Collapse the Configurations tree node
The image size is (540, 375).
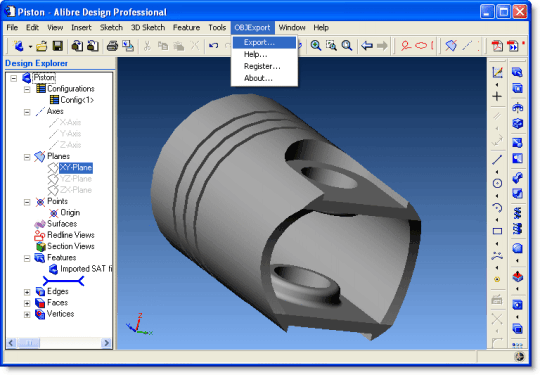27,90
